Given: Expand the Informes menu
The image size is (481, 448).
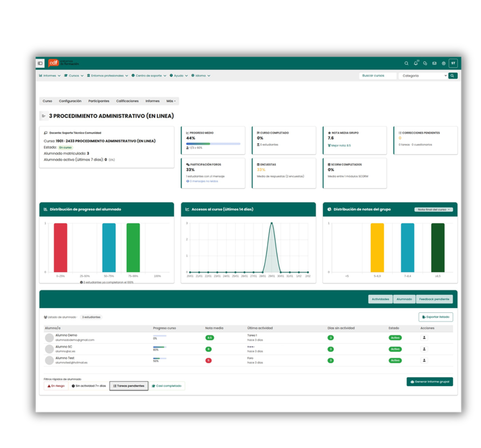Looking at the screenshot, I should (49, 76).
